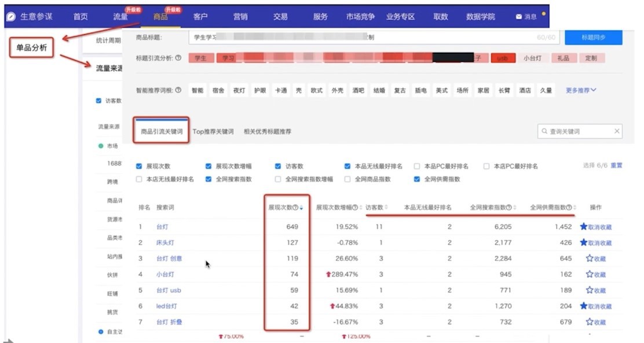The width and height of the screenshot is (644, 343).
Task: Check 本店PC最好排名 checkbox
Action: click(486, 166)
